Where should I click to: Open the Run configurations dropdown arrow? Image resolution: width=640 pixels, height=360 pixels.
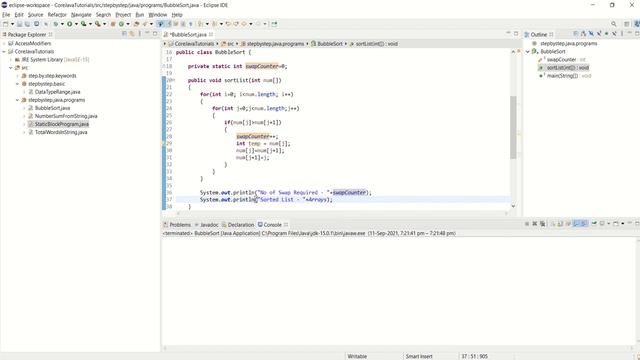76,24
